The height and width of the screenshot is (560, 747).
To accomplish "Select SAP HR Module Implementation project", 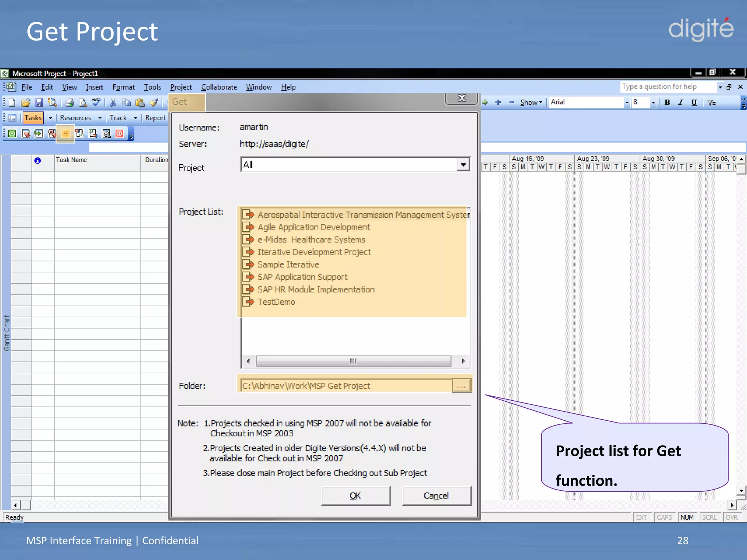I will pos(316,289).
